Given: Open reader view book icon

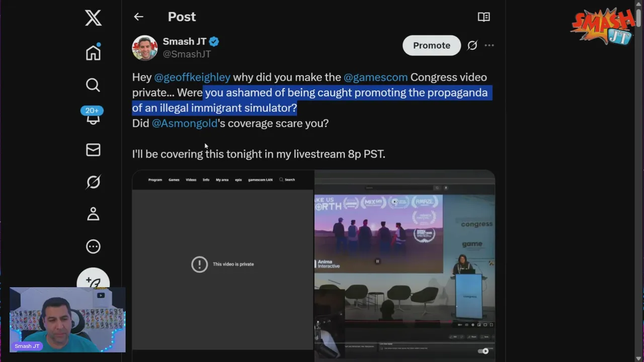Looking at the screenshot, I should 484,17.
